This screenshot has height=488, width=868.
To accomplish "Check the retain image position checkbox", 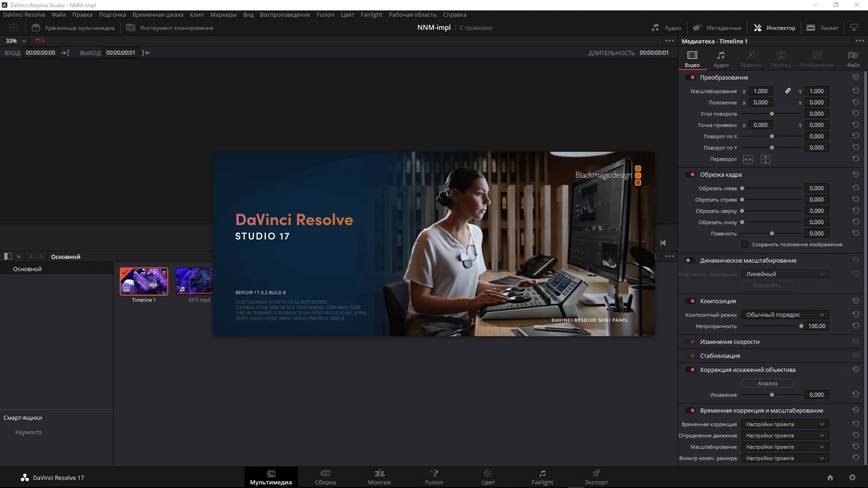I will pos(745,244).
